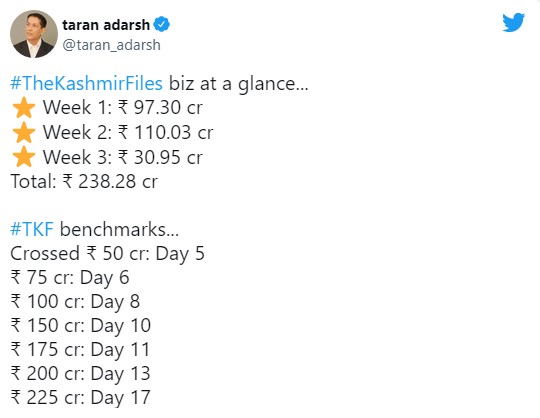Image resolution: width=540 pixels, height=418 pixels.
Task: Open the Twitter bird logo
Action: (513, 22)
